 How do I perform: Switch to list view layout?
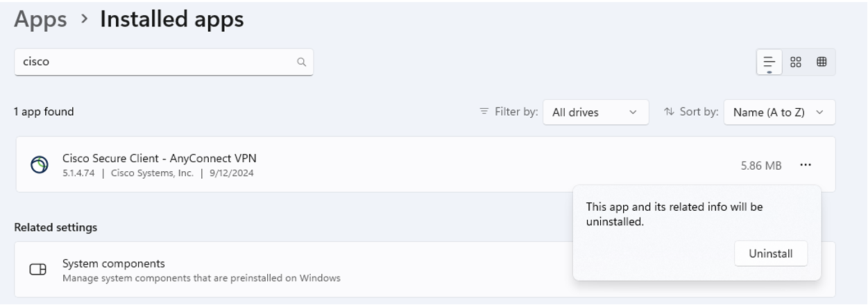click(x=769, y=62)
